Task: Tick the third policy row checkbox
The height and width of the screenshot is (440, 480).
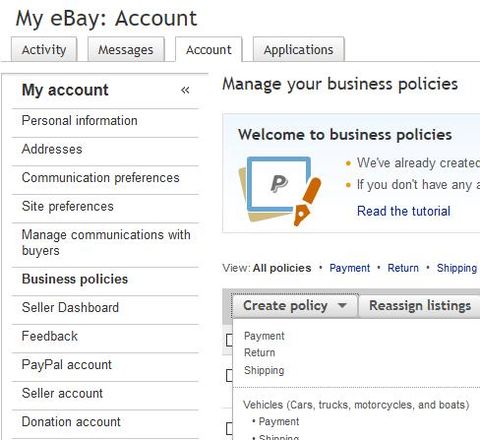Action: pyautogui.click(x=229, y=428)
